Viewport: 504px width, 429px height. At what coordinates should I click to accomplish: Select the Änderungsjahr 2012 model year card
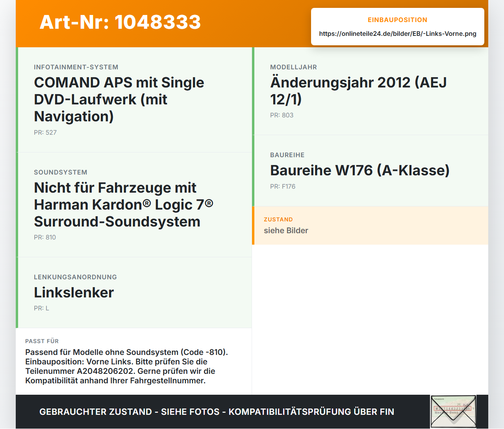370,91
